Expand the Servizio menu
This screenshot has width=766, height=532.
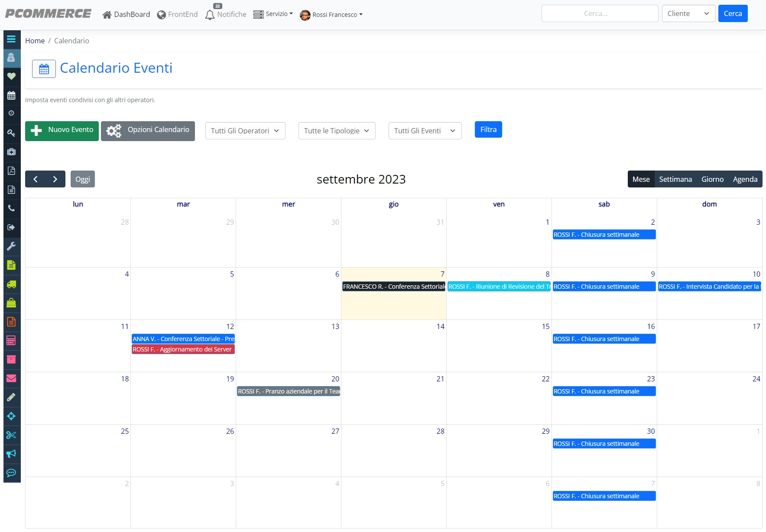pyautogui.click(x=273, y=14)
